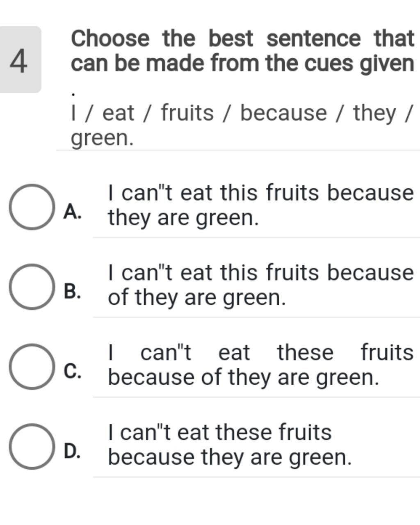This screenshot has width=420, height=525.
Task: Click the "A." option letter label
Action: click(x=73, y=212)
